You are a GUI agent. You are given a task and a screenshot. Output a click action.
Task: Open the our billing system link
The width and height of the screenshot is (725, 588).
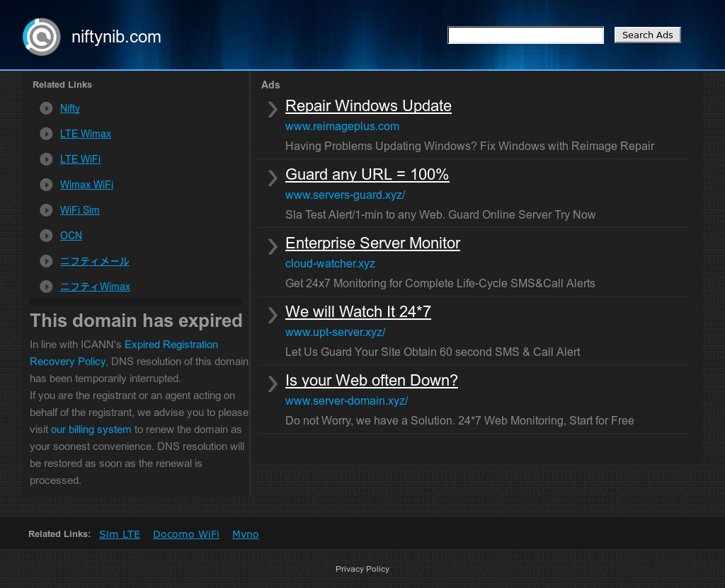91,430
